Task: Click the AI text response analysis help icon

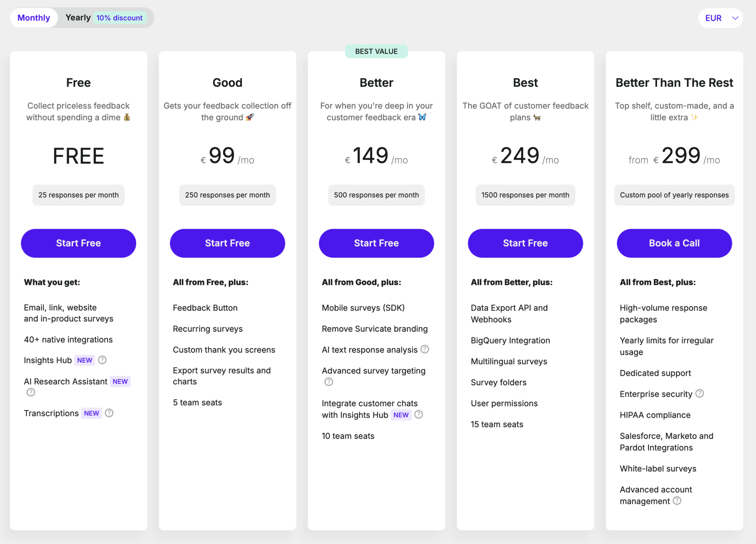Action: [x=425, y=349]
